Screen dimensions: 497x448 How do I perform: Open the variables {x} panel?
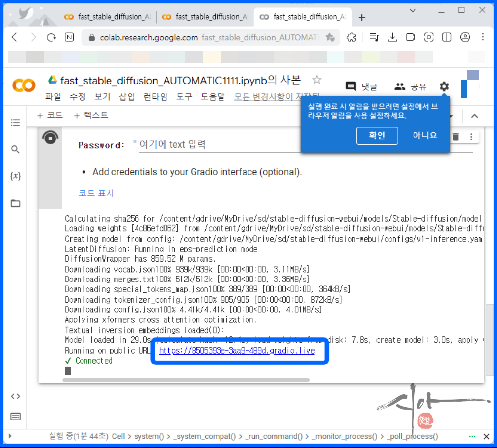15,176
